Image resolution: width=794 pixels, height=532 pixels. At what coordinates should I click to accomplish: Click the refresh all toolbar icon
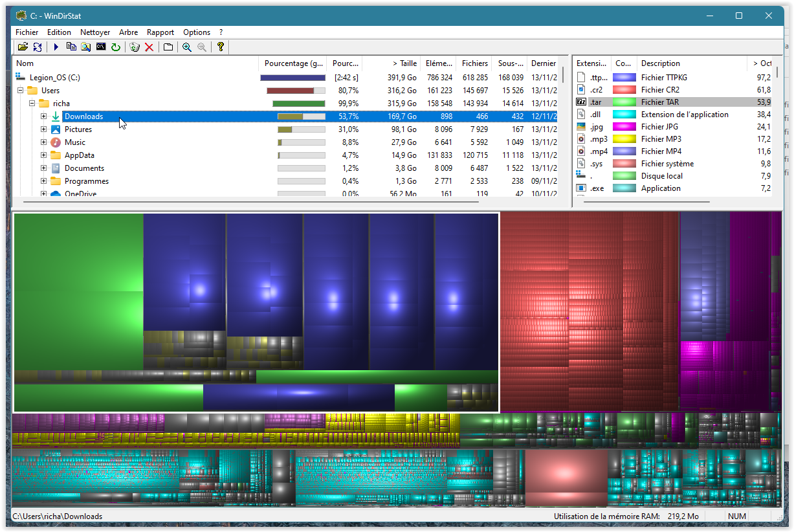click(x=38, y=47)
